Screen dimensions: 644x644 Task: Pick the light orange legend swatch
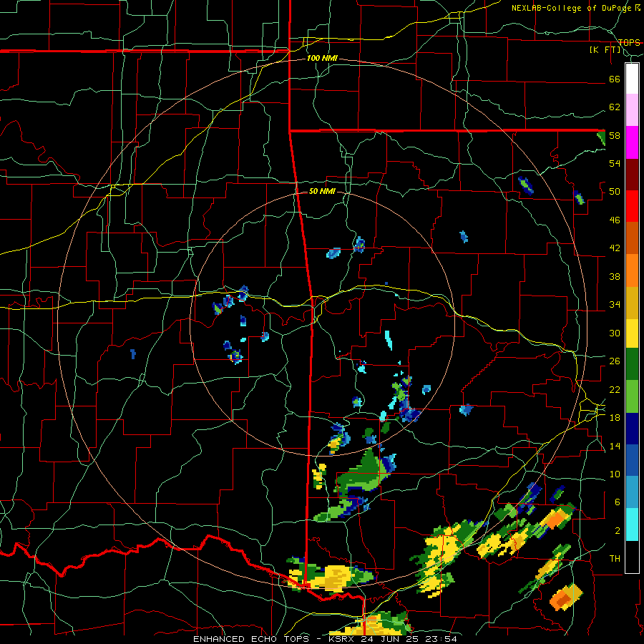[x=632, y=270]
